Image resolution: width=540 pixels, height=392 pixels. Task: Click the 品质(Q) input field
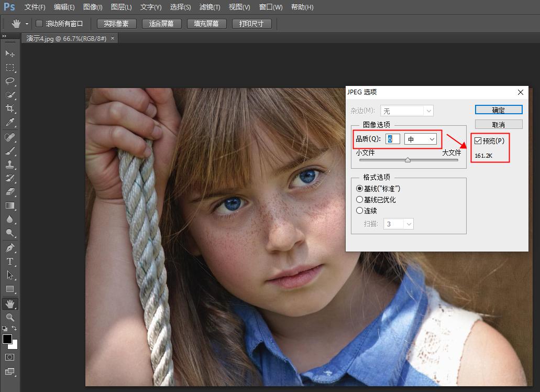393,139
